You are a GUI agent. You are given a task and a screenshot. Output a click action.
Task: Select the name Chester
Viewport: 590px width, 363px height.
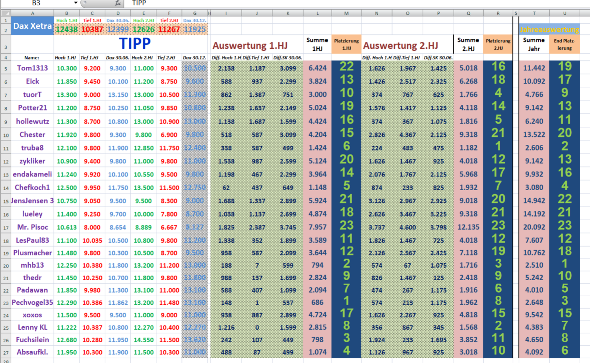[32, 134]
